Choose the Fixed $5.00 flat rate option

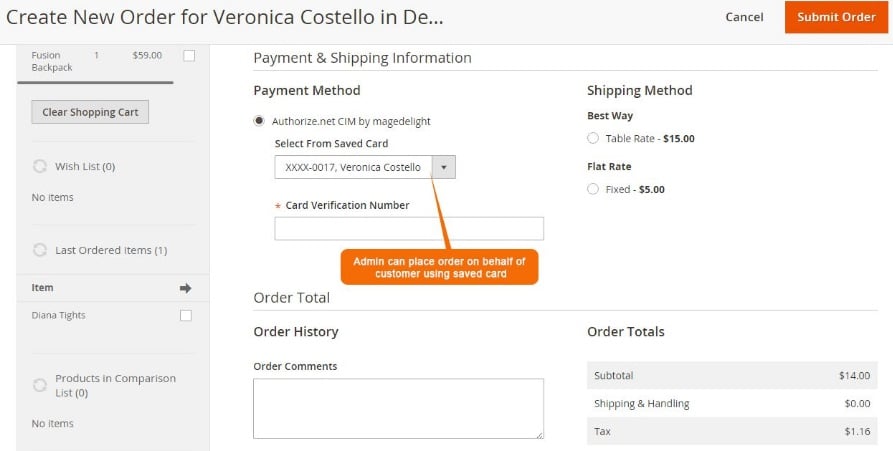(593, 189)
